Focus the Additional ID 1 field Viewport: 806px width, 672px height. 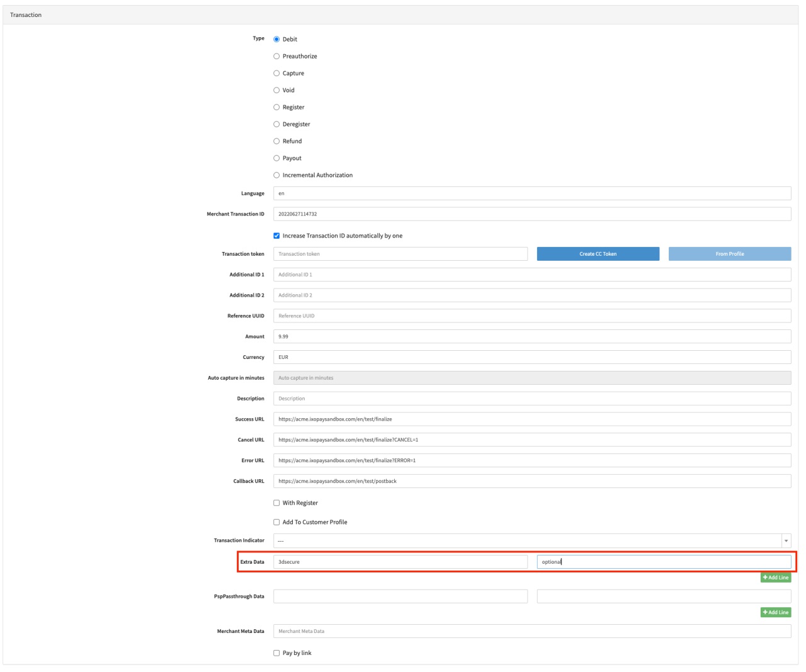click(532, 275)
